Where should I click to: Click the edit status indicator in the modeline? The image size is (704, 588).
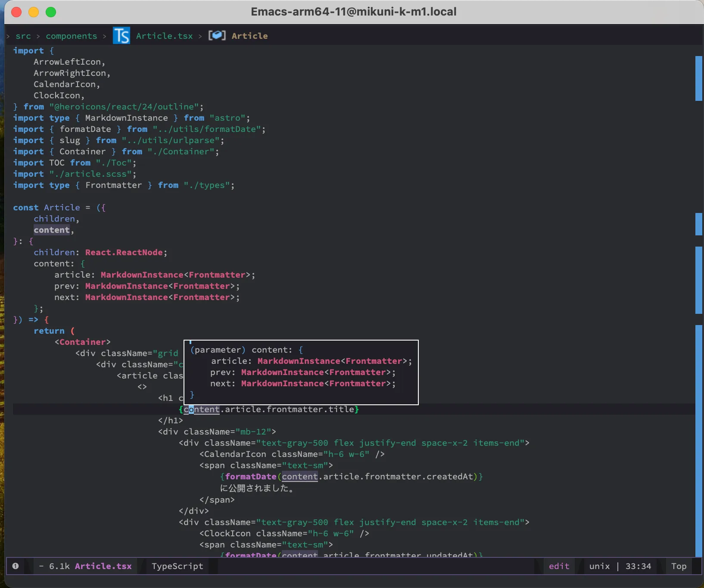click(558, 566)
